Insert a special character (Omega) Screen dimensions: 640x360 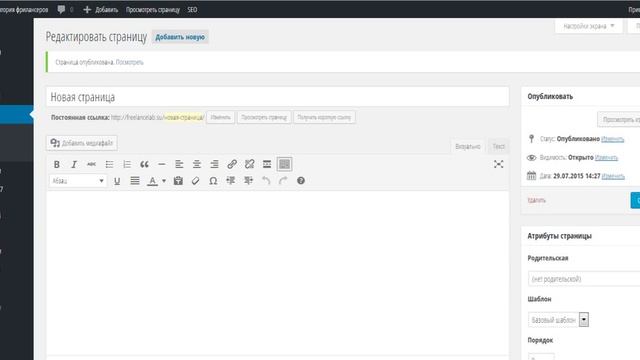click(213, 181)
